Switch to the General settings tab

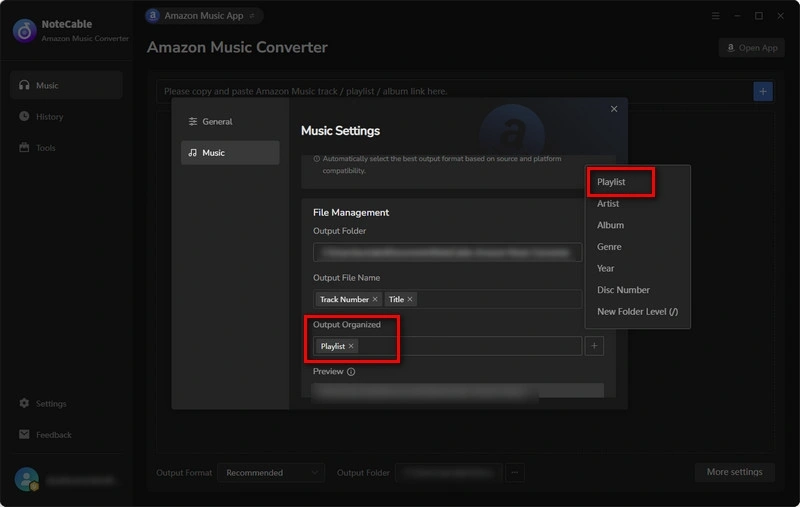(x=230, y=121)
